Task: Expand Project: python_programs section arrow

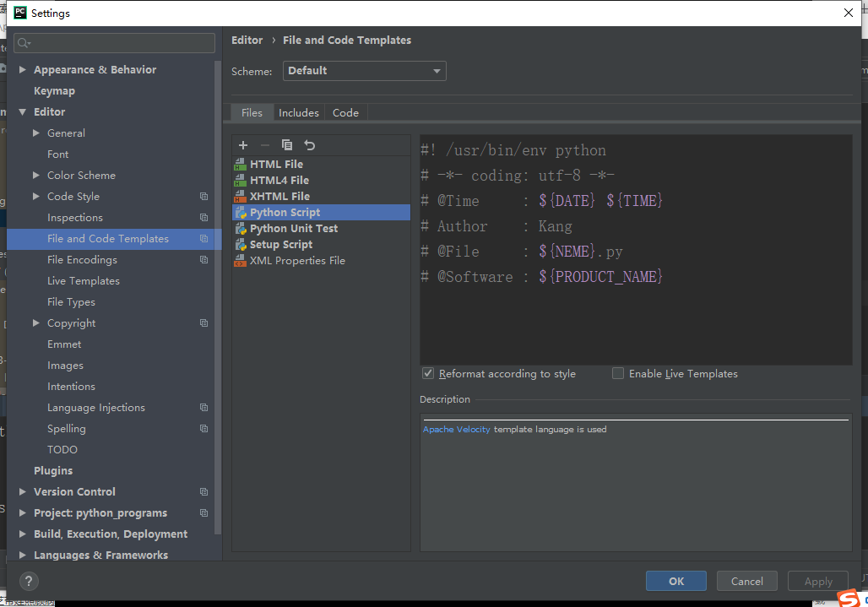Action: coord(23,513)
